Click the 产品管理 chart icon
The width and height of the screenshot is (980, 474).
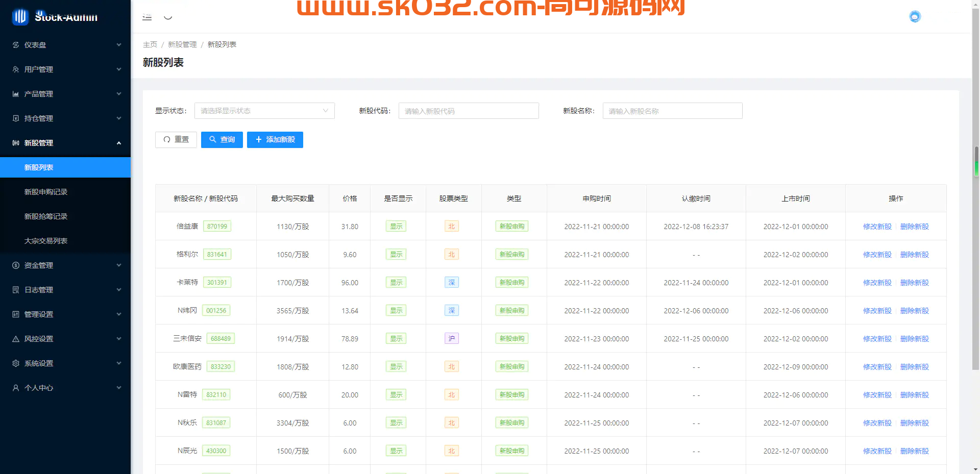[16, 94]
